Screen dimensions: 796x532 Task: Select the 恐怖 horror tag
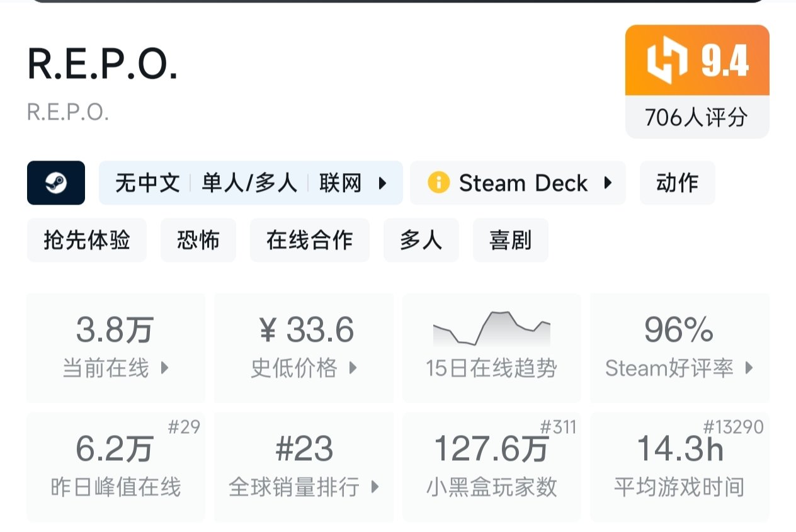click(x=198, y=240)
